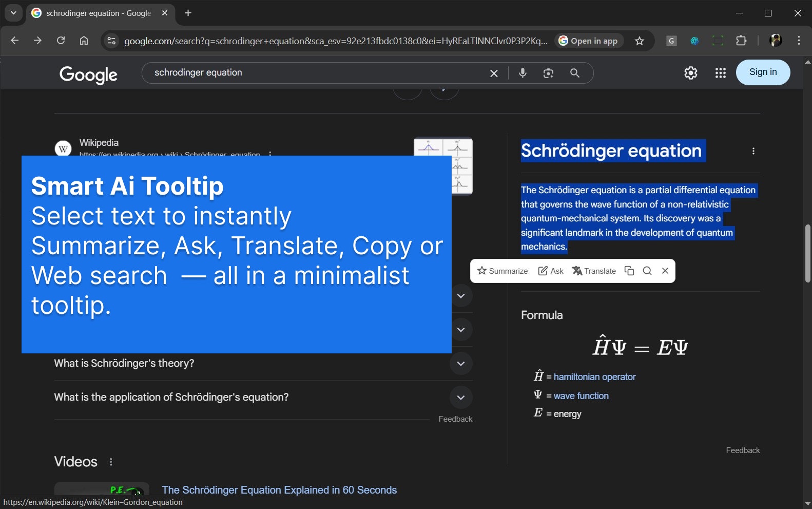The width and height of the screenshot is (812, 509).
Task: Click the voice search microphone icon
Action: click(x=523, y=73)
